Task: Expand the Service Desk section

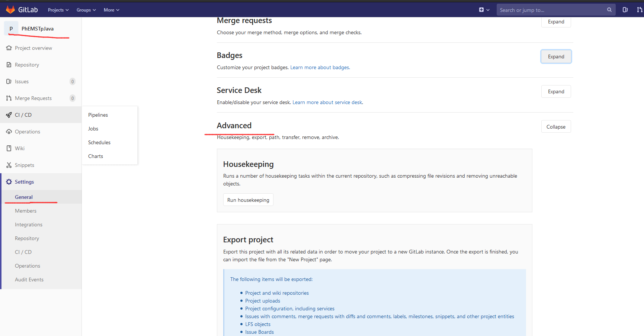Action: tap(556, 91)
